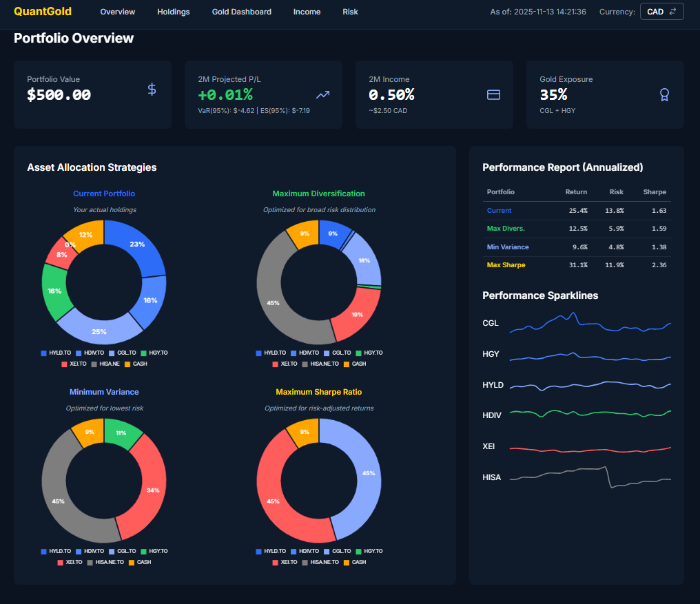
Task: Open the CAD currency selector
Action: pos(661,11)
